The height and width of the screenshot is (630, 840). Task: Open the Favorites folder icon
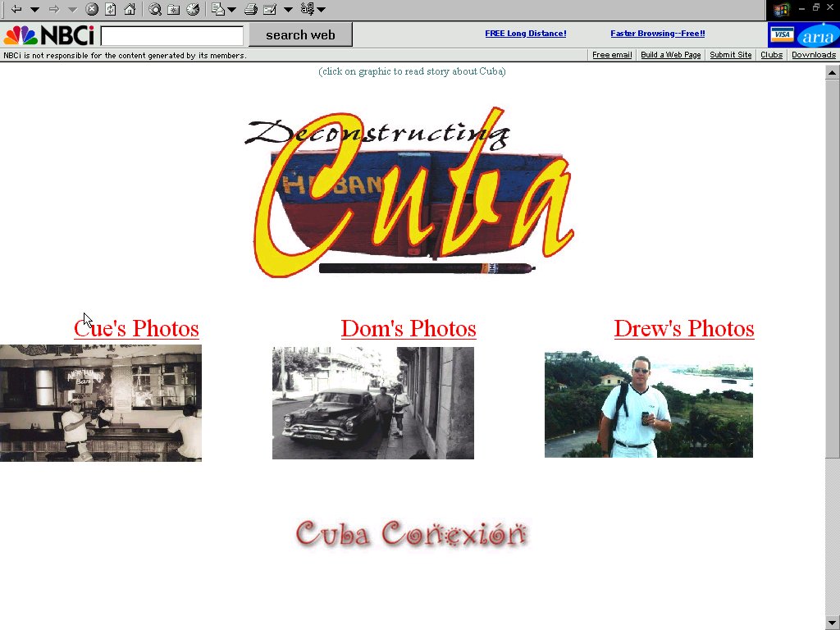click(174, 10)
